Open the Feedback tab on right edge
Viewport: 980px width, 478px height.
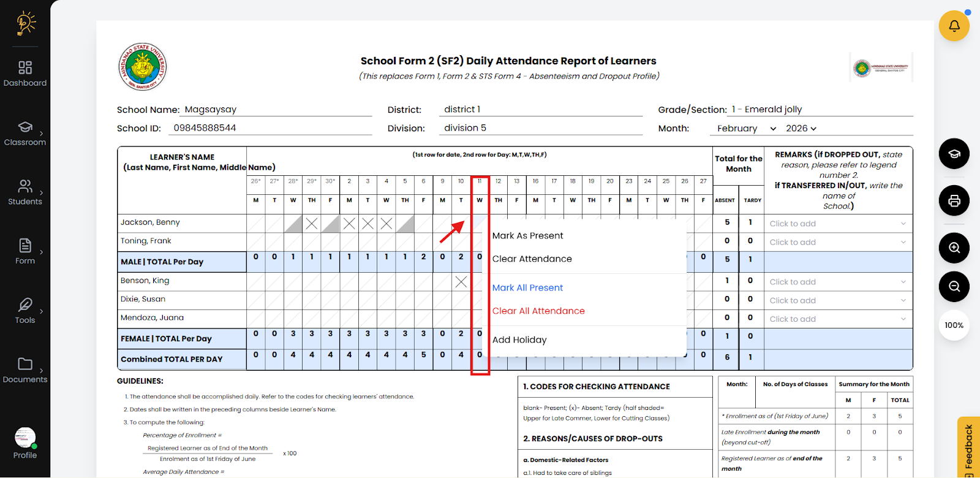(x=968, y=447)
